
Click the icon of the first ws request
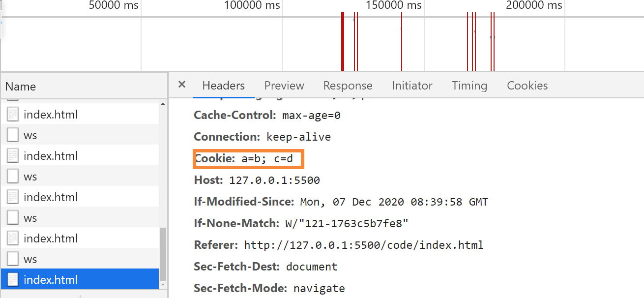tap(12, 135)
